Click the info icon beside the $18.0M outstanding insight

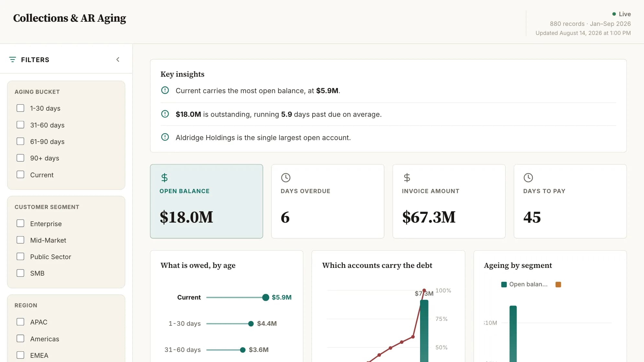(x=165, y=114)
